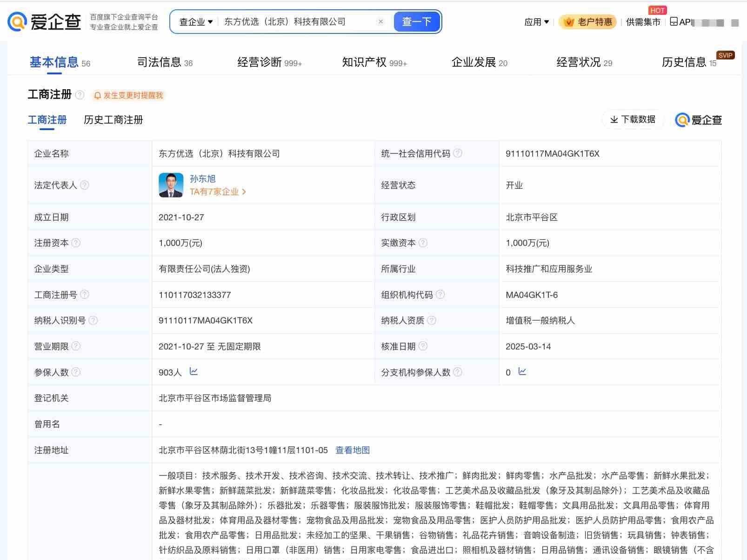Open the 参保人数 trend chart icon

193,372
